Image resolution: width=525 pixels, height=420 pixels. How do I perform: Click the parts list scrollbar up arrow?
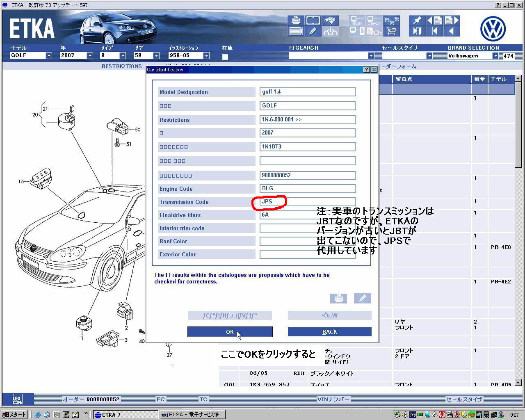(x=518, y=78)
